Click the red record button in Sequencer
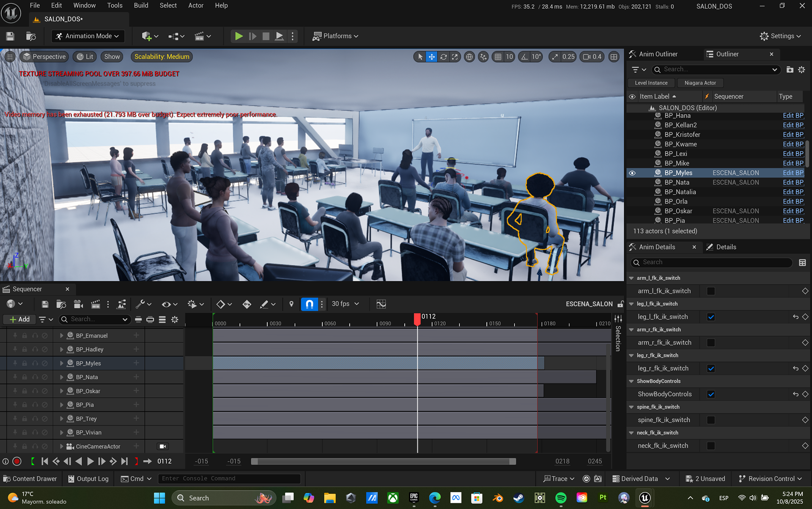812x509 pixels. 17,461
